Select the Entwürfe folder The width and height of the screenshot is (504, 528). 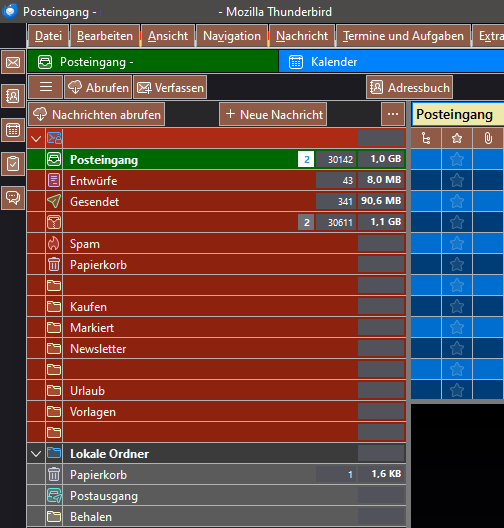(216, 180)
